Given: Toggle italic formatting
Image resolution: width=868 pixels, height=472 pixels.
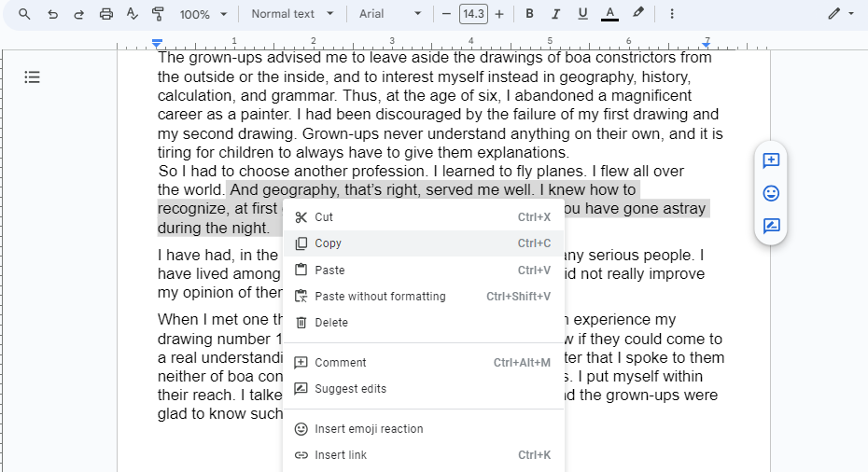Looking at the screenshot, I should click(556, 14).
